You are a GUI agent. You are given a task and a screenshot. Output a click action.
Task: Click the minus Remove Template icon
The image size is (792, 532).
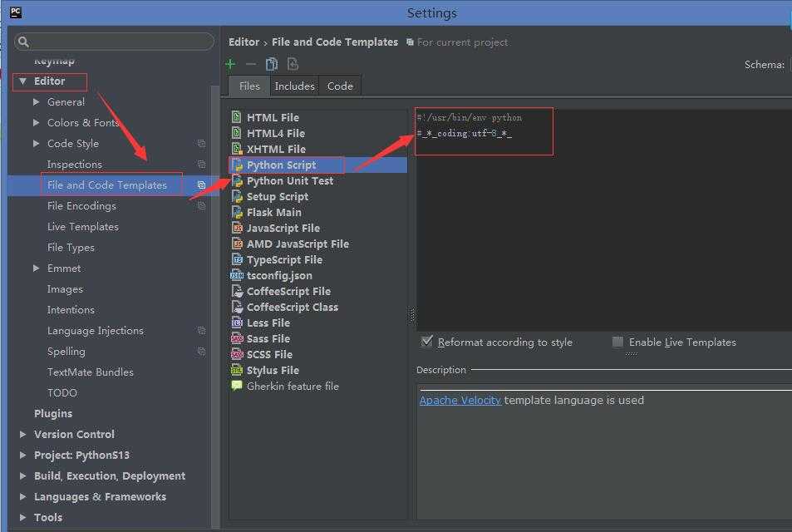point(251,64)
